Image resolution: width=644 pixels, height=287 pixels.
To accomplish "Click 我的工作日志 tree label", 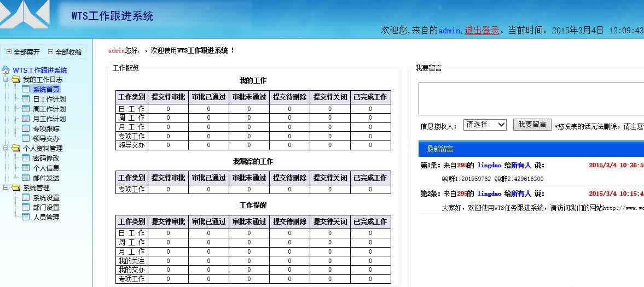I will click(x=43, y=79).
